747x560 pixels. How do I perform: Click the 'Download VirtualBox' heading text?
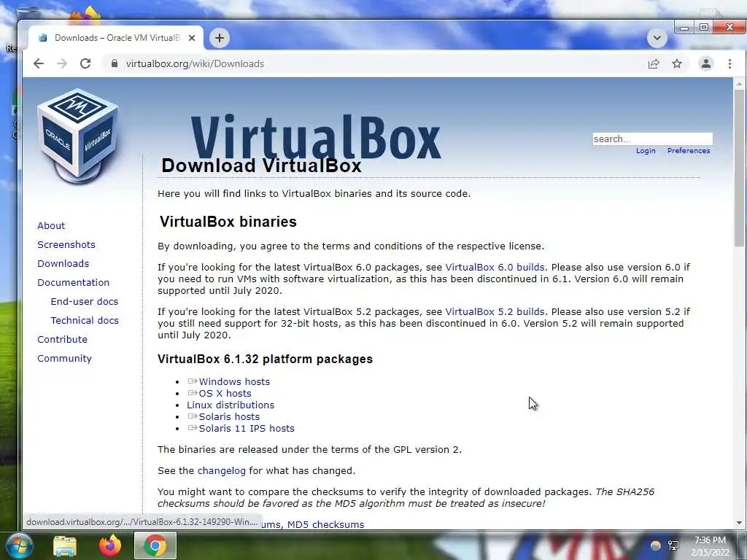point(261,166)
